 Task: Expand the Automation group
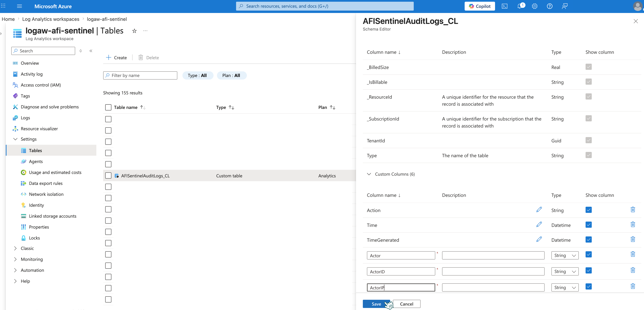pyautogui.click(x=15, y=270)
